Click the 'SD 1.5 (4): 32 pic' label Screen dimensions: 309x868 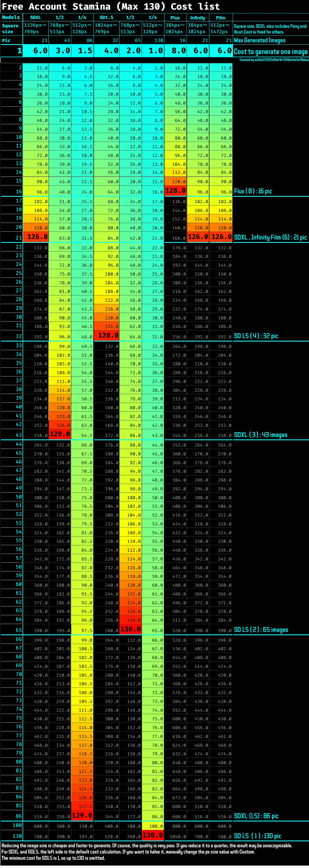click(x=256, y=336)
